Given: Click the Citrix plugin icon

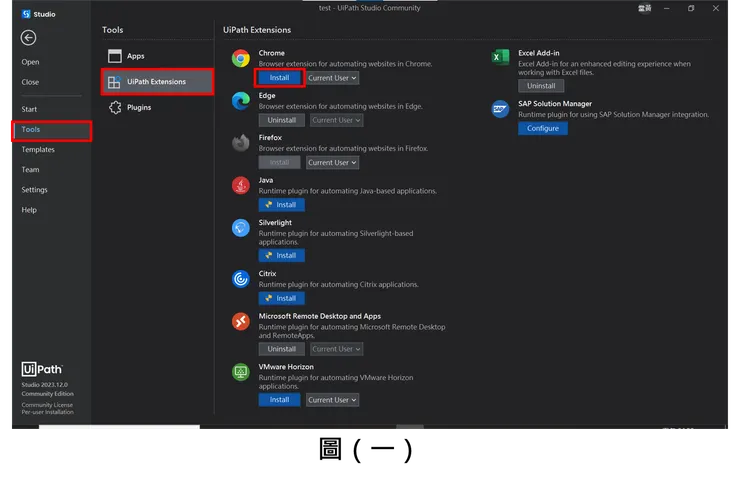Looking at the screenshot, I should tap(241, 279).
